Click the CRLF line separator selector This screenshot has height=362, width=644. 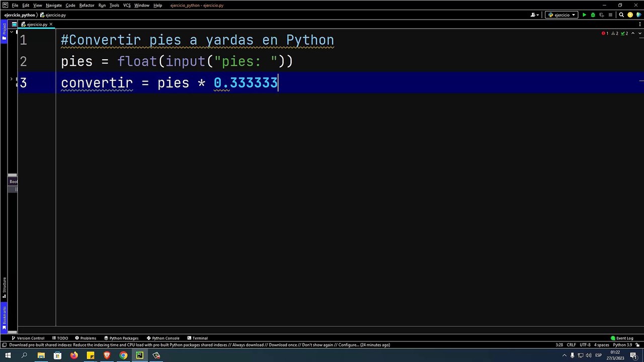[572, 345]
